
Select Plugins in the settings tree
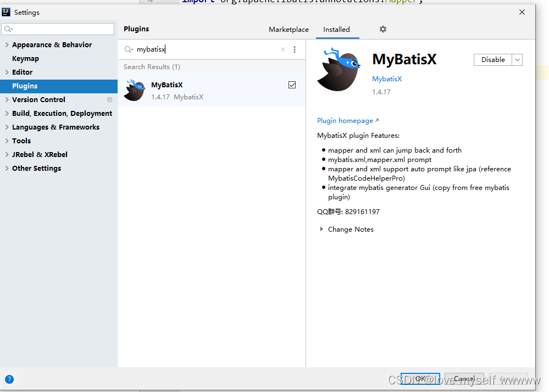pyautogui.click(x=59, y=86)
